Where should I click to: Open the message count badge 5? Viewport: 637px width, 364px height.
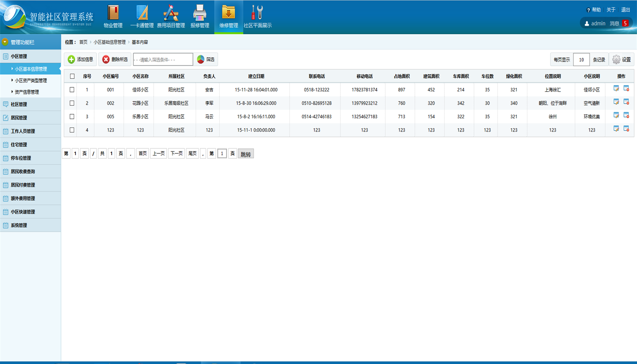(x=625, y=23)
